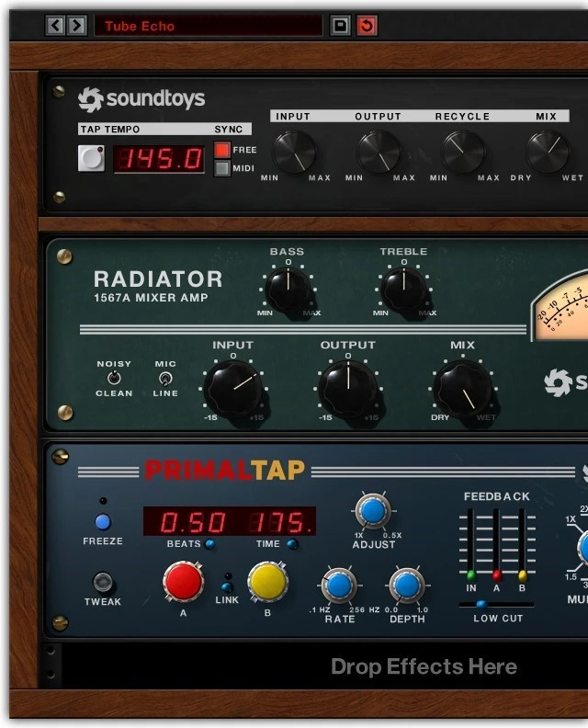Click the blue DEPTH knob
Screen dimensions: 588x728
[407, 585]
